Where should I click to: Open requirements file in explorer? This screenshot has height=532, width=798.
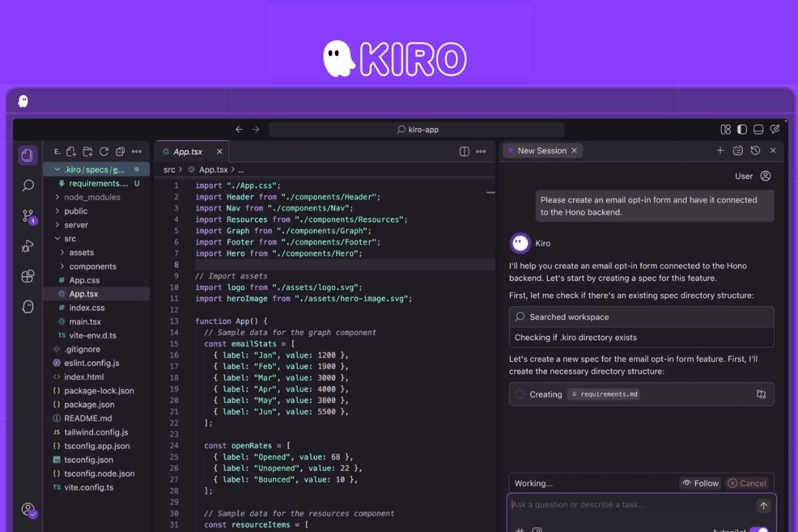[96, 184]
